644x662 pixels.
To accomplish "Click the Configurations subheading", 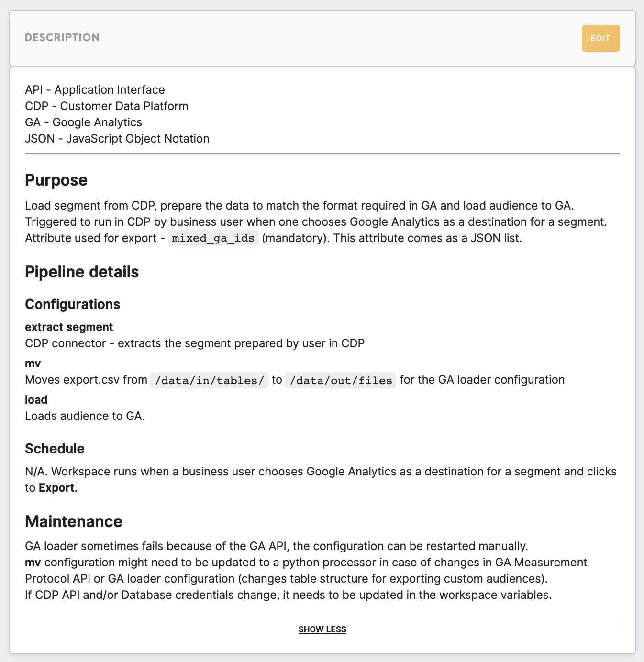I will [72, 304].
